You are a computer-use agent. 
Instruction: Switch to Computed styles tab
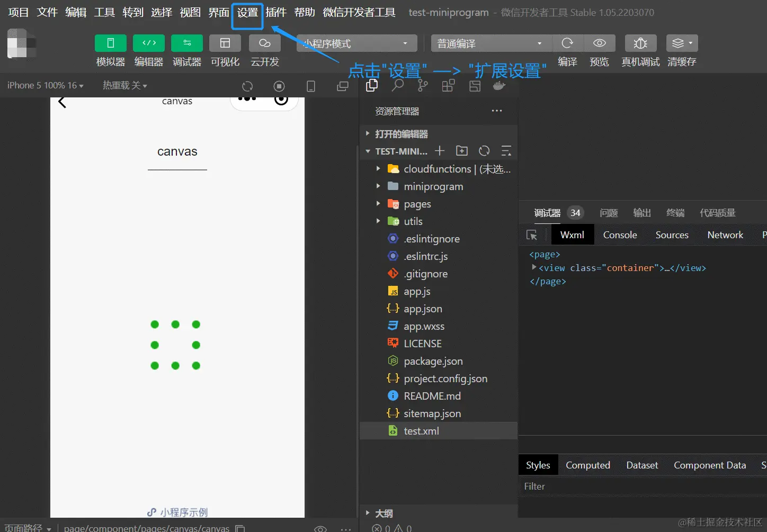(588, 465)
